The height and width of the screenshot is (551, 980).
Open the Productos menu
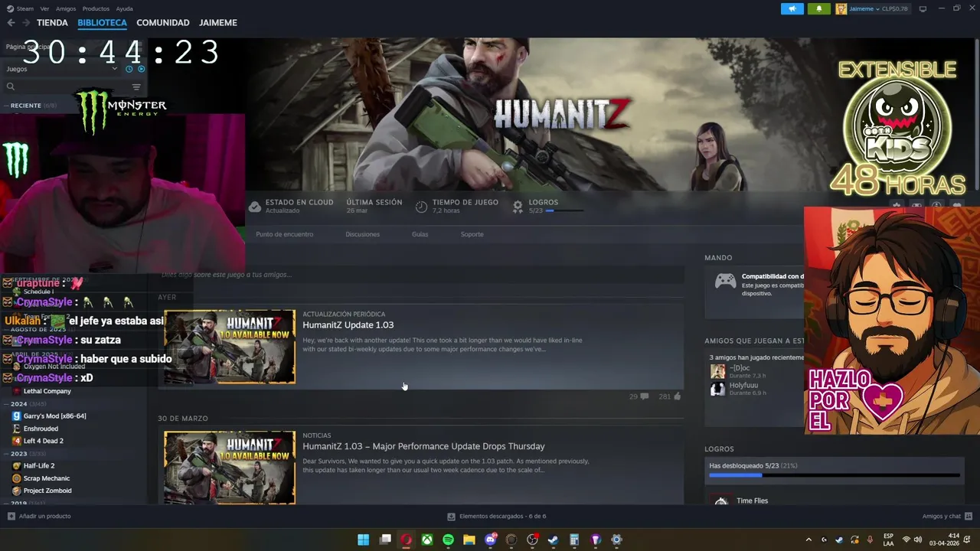point(96,8)
